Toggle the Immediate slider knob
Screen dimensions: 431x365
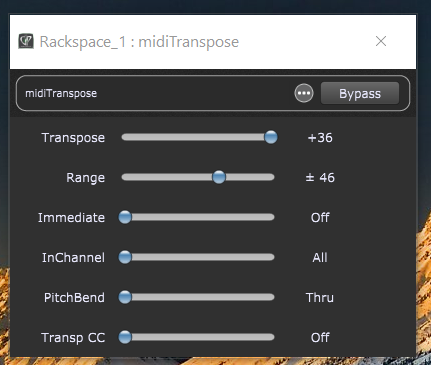pos(125,217)
